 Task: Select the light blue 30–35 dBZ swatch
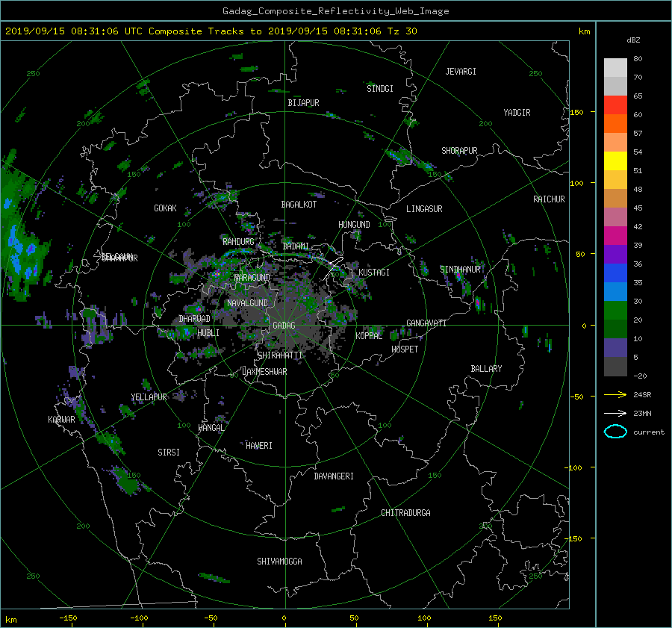click(615, 292)
